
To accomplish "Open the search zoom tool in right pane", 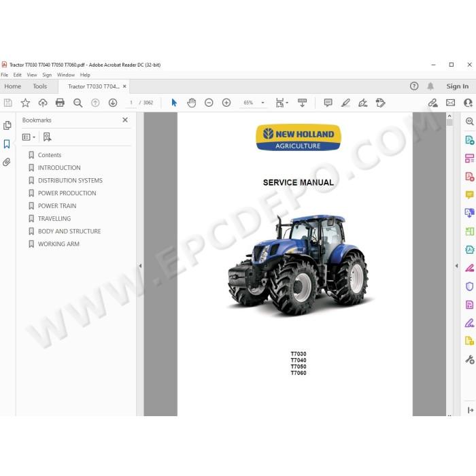I will click(x=469, y=122).
